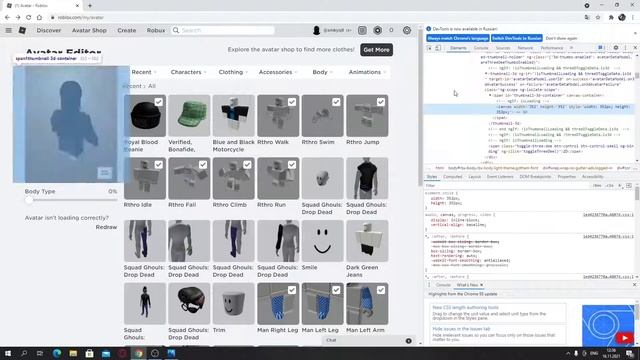Open File Explorer from taskbar
The image size is (640, 360).
73,353
